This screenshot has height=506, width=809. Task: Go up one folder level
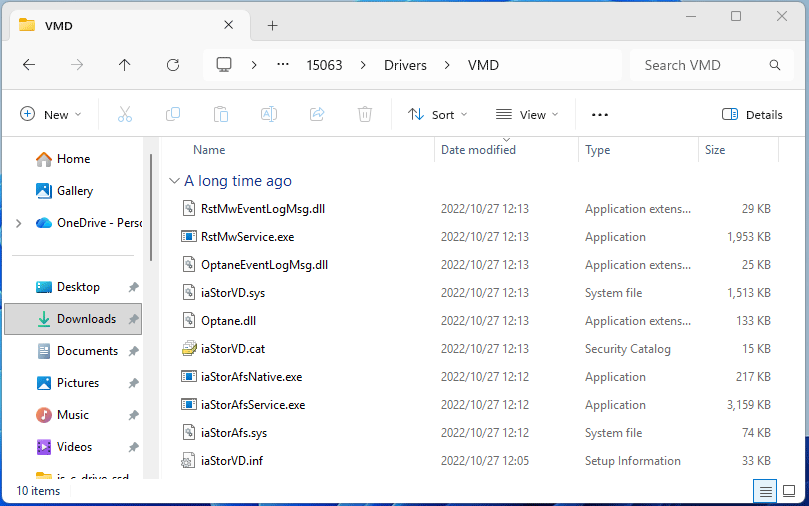(124, 65)
